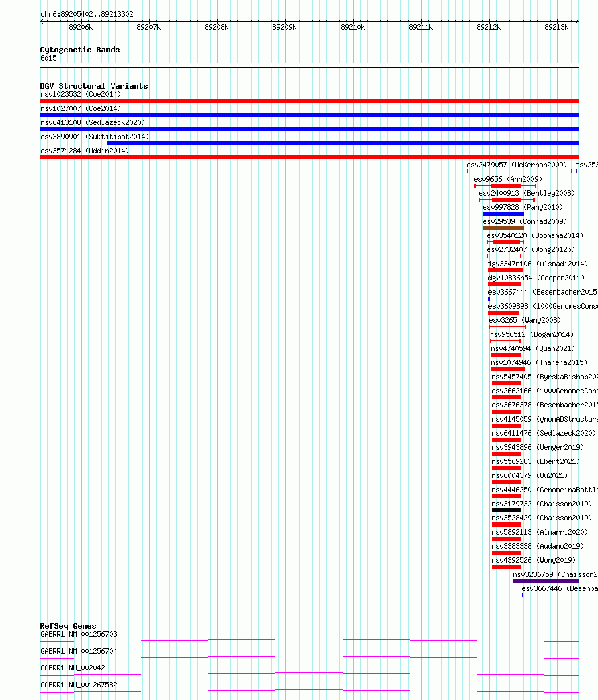Image resolution: width=598 pixels, height=700 pixels.
Task: Select esv3265 (Wang2008) variant label
Action: tap(525, 321)
